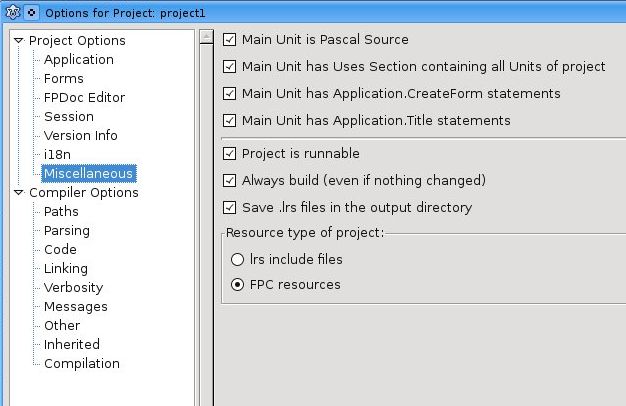Toggle Application.Title statements checkbox
The image size is (626, 406).
[x=231, y=121]
